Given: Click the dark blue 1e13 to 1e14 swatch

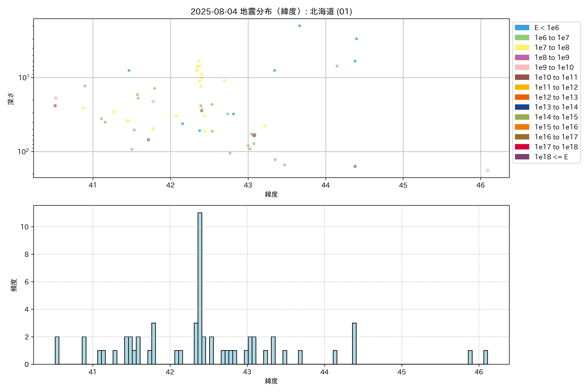Looking at the screenshot, I should [522, 107].
